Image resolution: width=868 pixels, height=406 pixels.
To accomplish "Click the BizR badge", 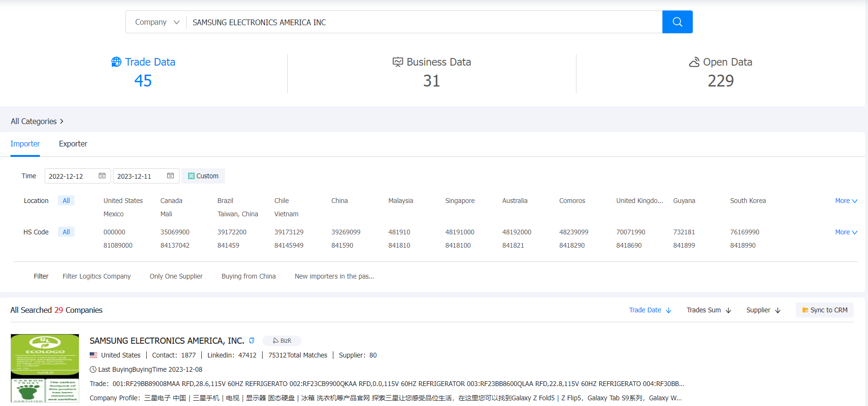I will point(282,341).
